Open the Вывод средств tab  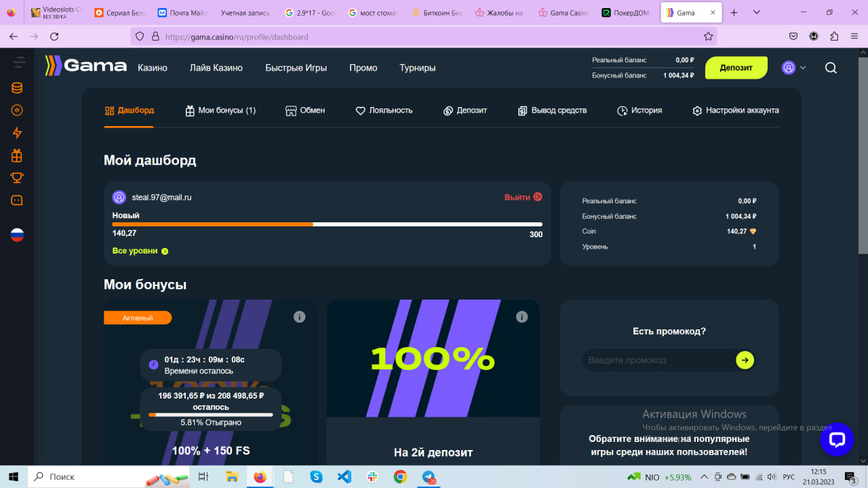click(552, 110)
